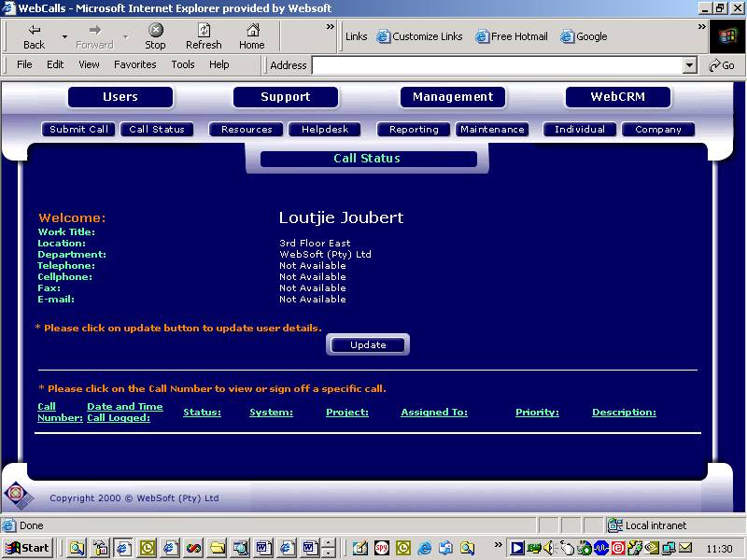Launch the notepad-with-pencil quick launch icon
The height and width of the screenshot is (560, 747).
point(359,549)
